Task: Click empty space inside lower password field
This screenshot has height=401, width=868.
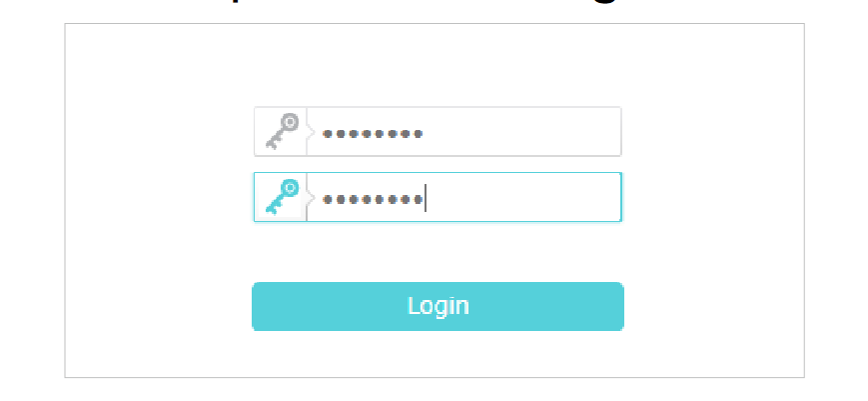Action: [523, 197]
